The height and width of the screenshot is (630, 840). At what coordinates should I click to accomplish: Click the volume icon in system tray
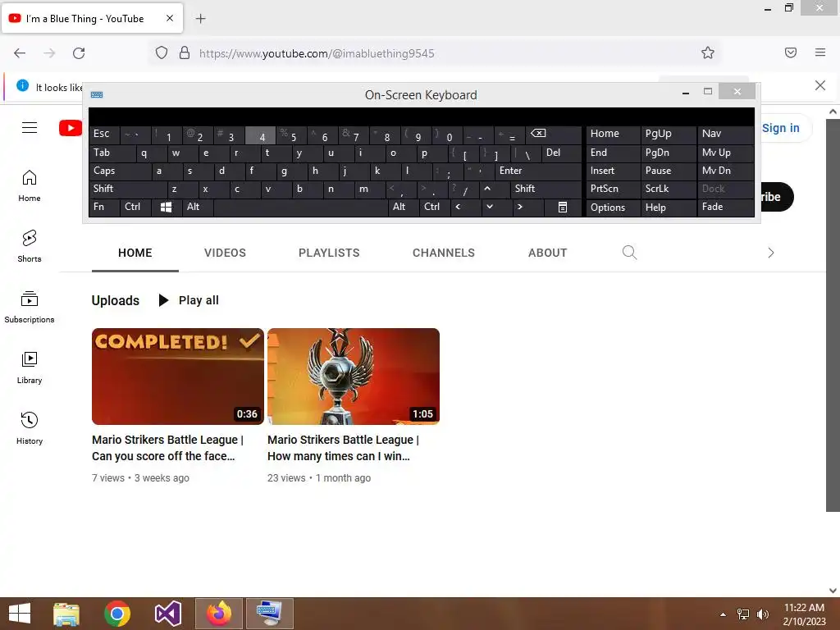coord(762,614)
